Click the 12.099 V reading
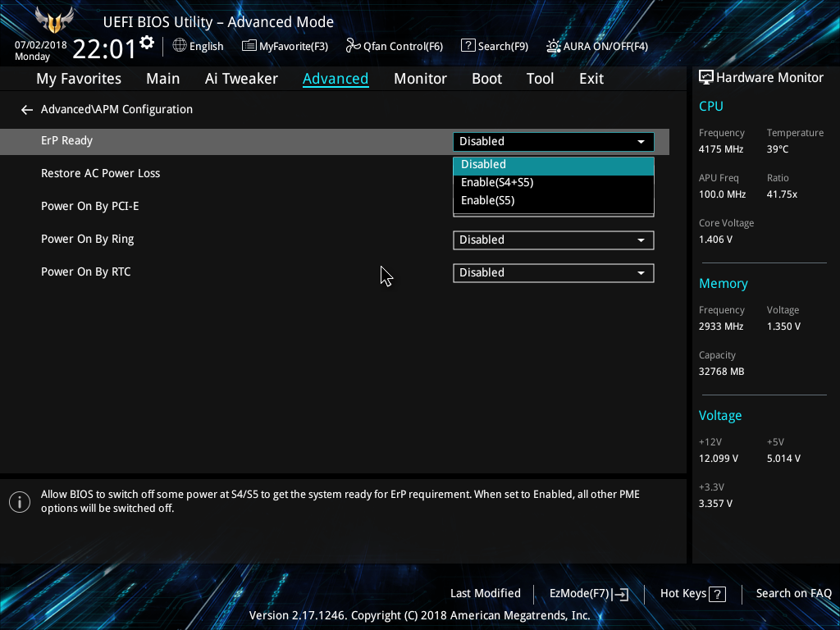Screen dimensions: 840x630 (x=719, y=459)
